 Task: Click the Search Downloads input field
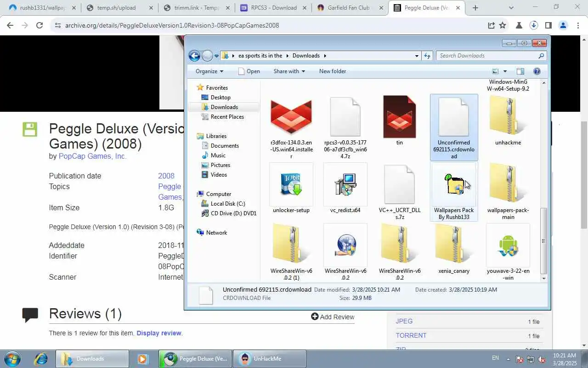click(491, 56)
